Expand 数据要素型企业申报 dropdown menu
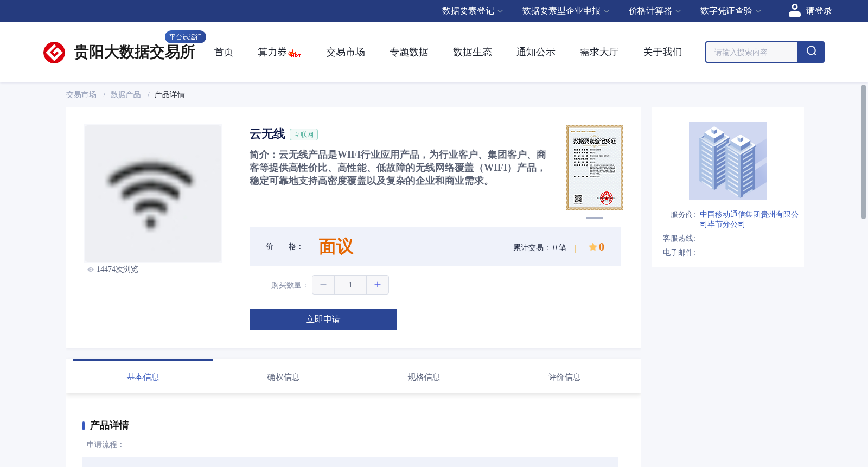 (566, 11)
